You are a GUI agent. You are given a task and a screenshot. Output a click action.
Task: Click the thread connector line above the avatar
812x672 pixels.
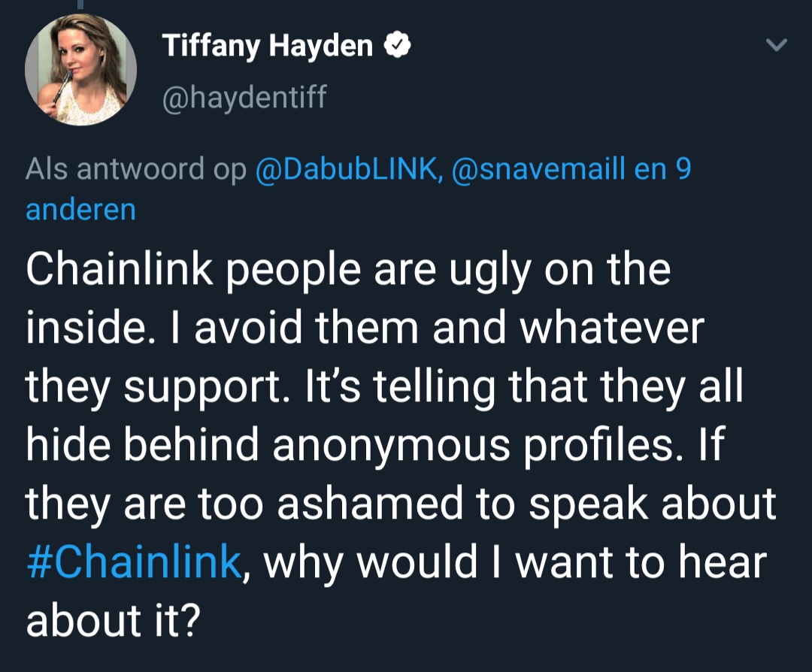[x=81, y=5]
